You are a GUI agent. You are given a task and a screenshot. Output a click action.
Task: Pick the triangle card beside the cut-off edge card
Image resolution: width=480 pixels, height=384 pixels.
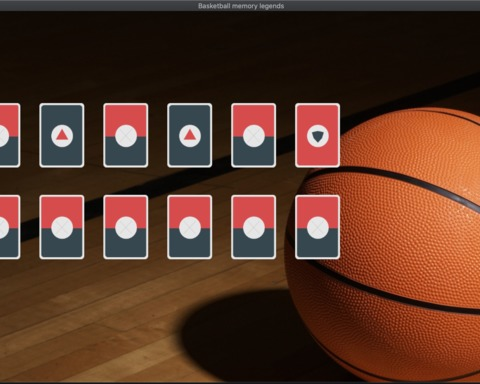pos(62,135)
